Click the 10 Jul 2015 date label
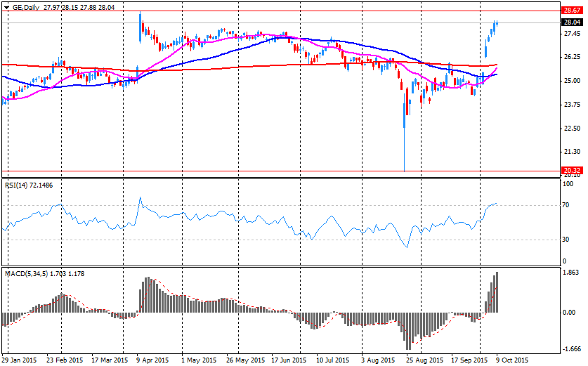This screenshot has width=588, height=366. tap(332, 360)
